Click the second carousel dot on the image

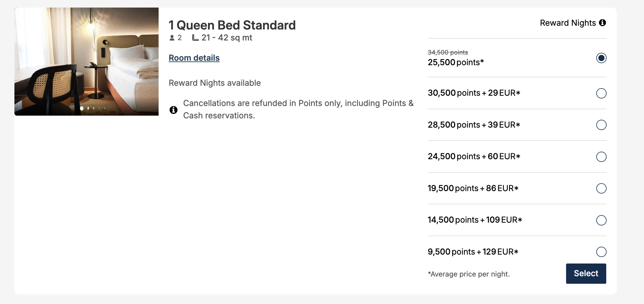88,108
